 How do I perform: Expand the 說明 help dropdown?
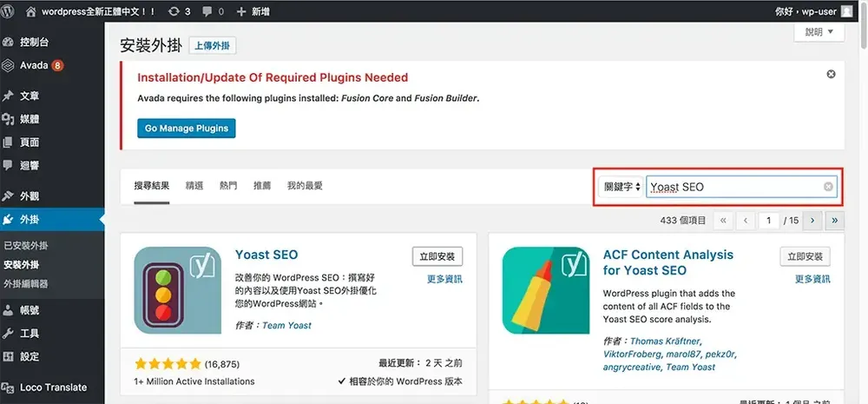(x=819, y=32)
